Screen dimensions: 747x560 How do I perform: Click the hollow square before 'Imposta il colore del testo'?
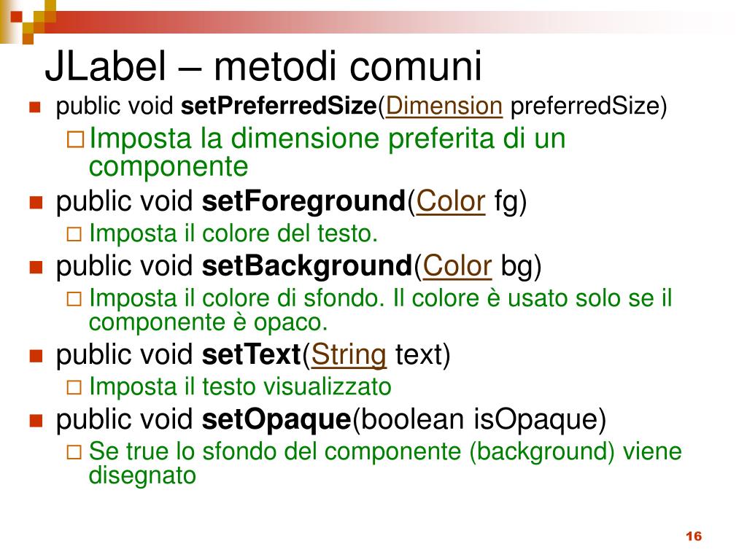tap(74, 234)
